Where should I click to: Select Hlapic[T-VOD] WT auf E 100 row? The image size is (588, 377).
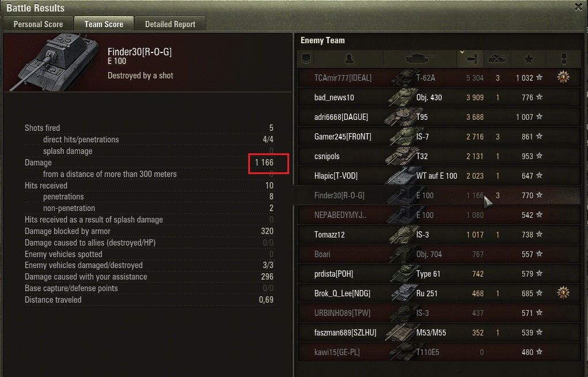click(439, 176)
